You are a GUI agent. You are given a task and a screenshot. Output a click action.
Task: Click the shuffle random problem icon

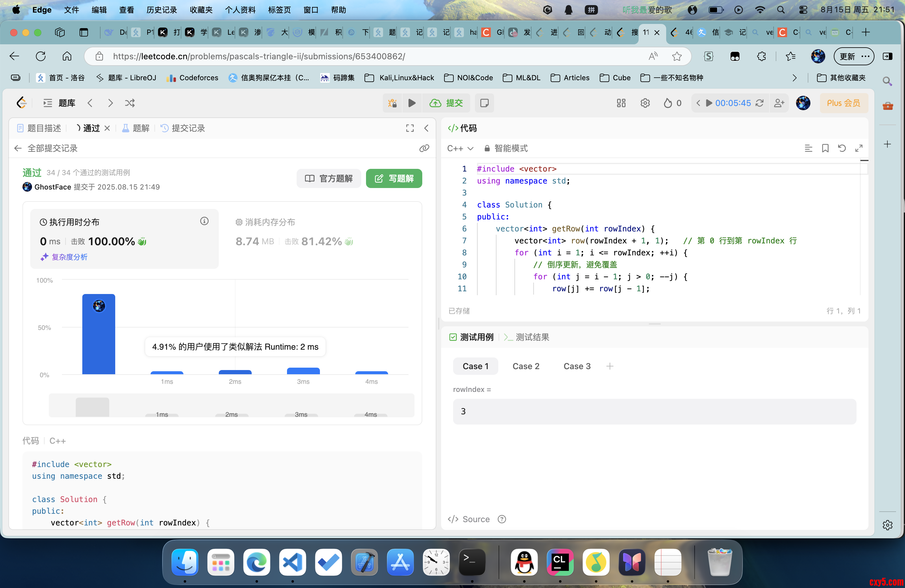click(130, 103)
